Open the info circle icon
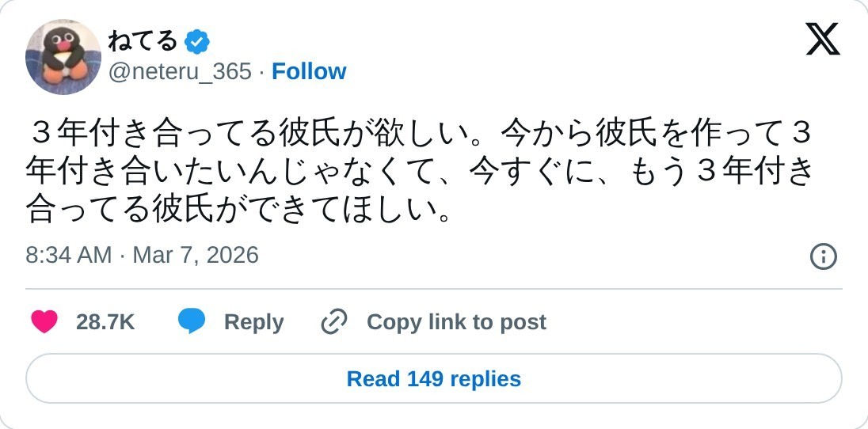This screenshot has height=429, width=868. 824,256
